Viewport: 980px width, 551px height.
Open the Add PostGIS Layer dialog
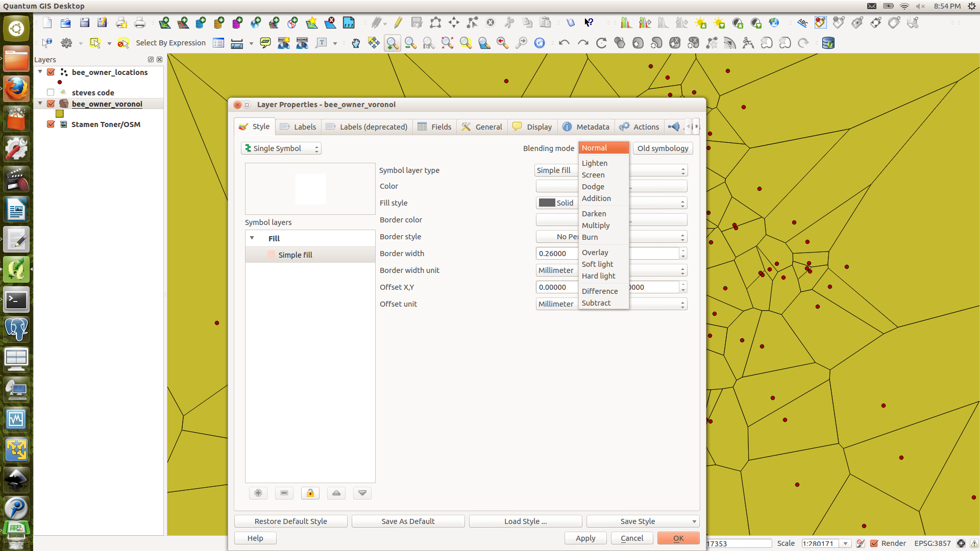201,22
